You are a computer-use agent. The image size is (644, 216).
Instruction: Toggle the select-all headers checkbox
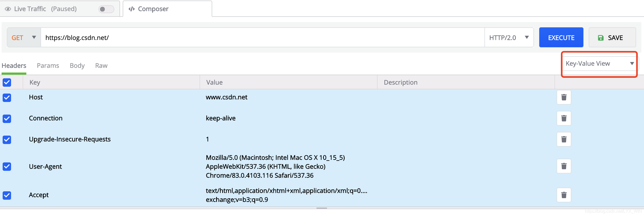pos(7,83)
